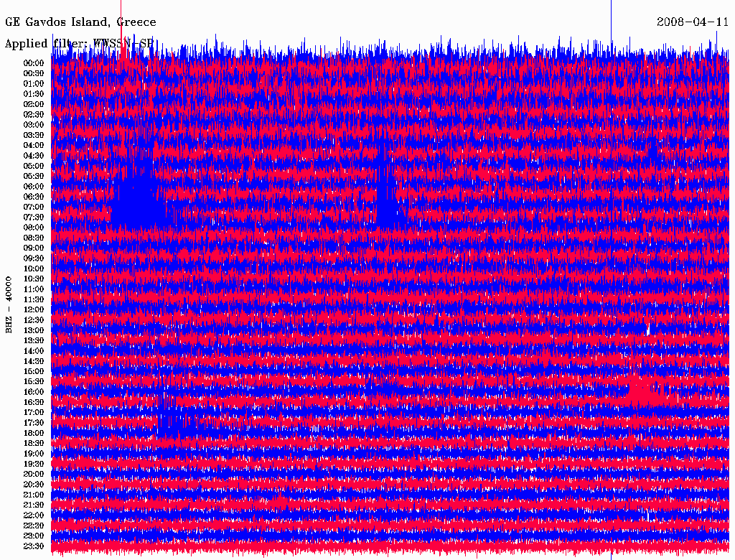Click the 06:00 time label

pyautogui.click(x=34, y=187)
